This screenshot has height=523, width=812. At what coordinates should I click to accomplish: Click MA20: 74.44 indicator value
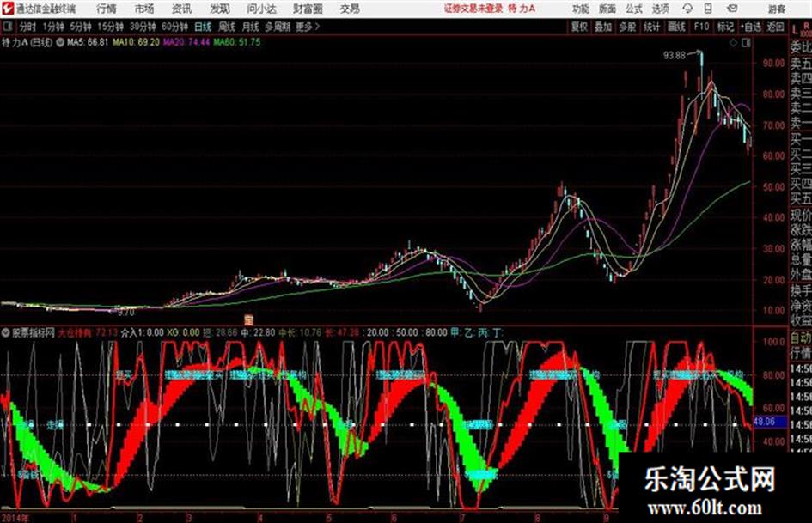186,42
